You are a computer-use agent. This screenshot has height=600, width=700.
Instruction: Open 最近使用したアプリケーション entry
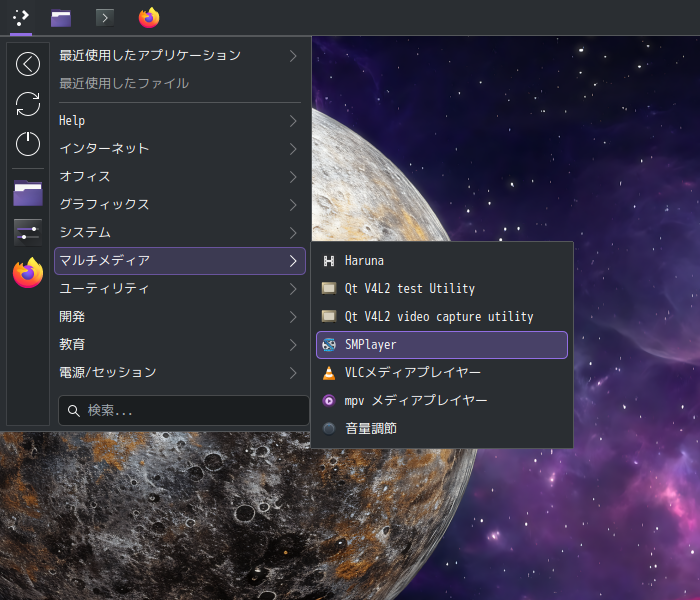(179, 56)
